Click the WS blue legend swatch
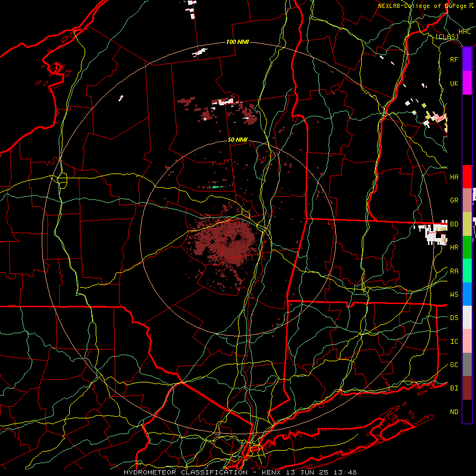This screenshot has width=476, height=476. 467,294
